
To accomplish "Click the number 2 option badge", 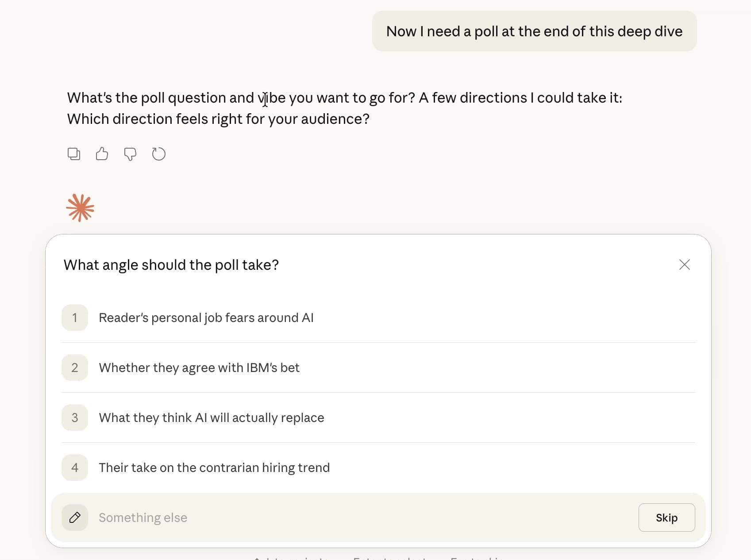I will click(x=75, y=368).
